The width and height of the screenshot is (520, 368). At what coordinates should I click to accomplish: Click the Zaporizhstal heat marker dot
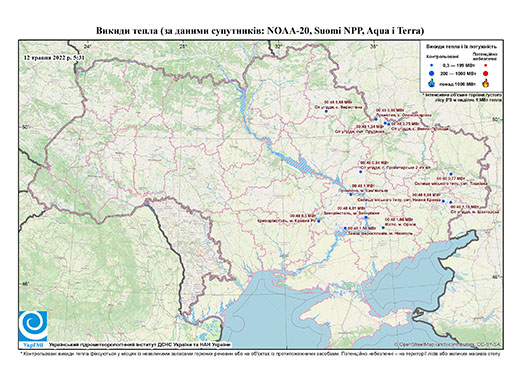pos(366,217)
